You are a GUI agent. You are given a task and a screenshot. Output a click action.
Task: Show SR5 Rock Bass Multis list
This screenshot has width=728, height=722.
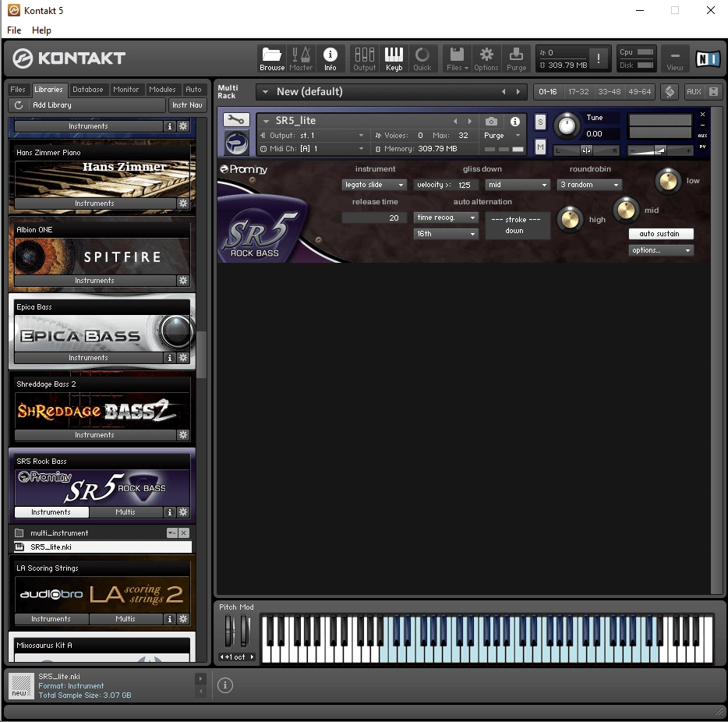pyautogui.click(x=125, y=511)
